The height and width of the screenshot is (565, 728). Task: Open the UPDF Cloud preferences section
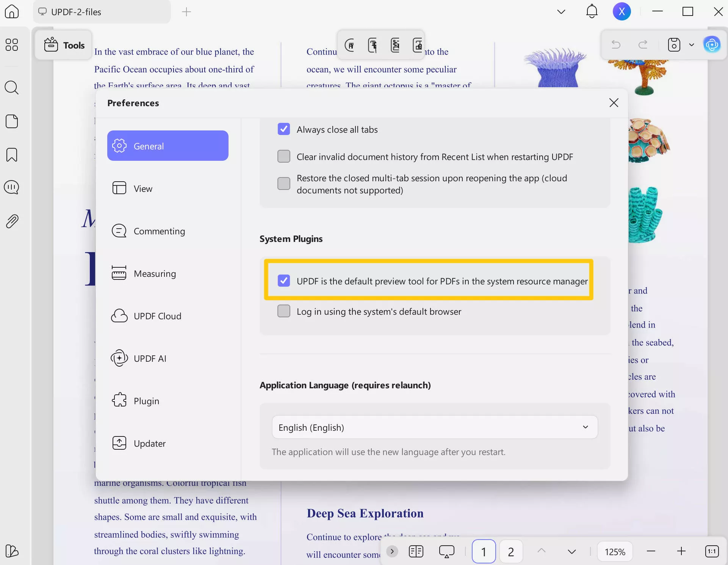tap(157, 316)
